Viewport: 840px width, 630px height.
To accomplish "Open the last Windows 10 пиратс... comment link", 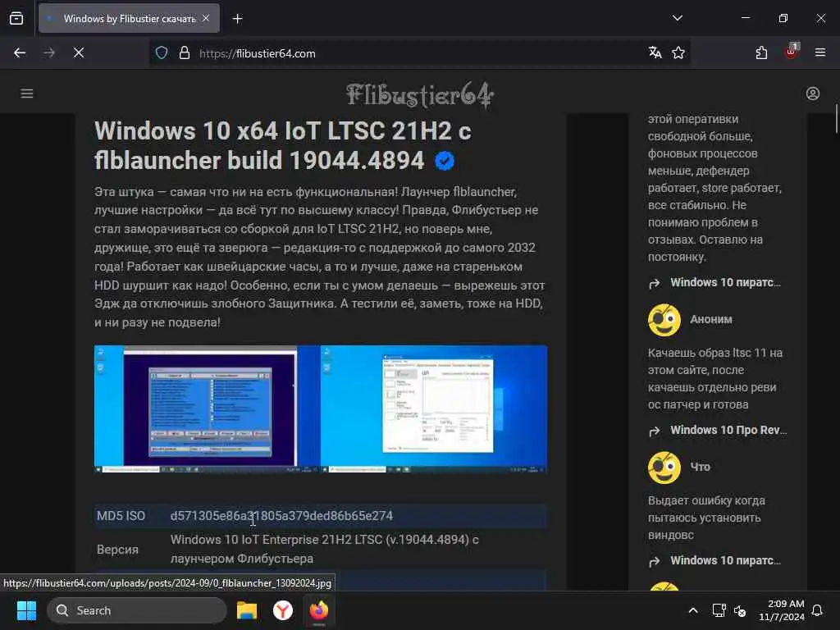I will 725,560.
